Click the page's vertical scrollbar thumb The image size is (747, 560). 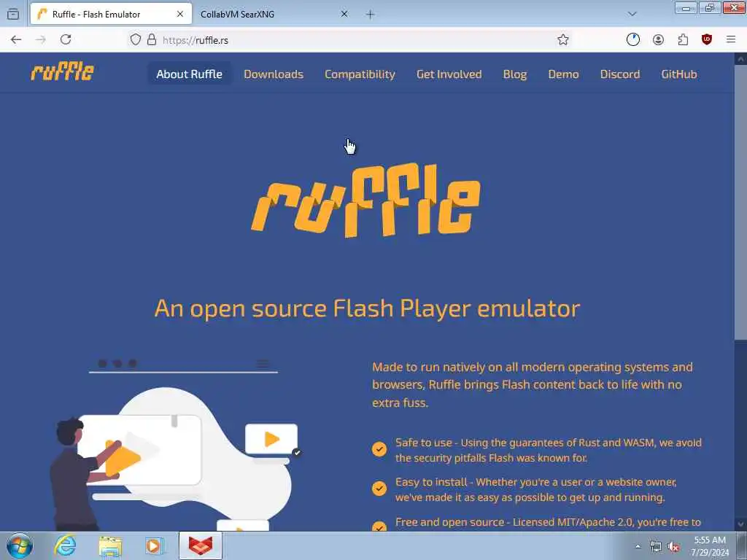tap(740, 203)
